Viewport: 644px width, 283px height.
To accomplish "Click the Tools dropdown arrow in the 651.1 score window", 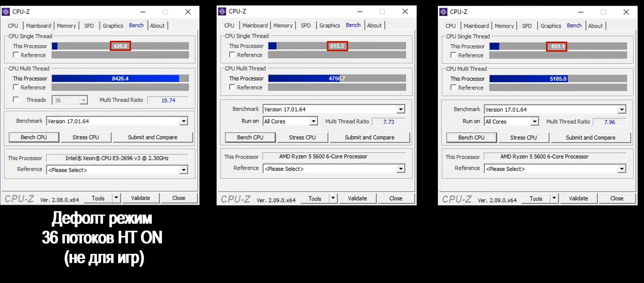I will click(554, 198).
